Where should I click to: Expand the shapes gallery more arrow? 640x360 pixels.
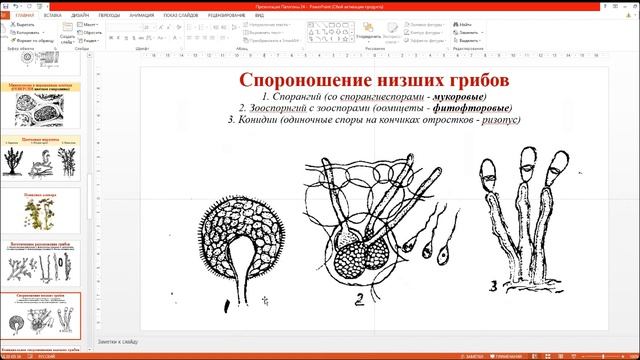(352, 40)
